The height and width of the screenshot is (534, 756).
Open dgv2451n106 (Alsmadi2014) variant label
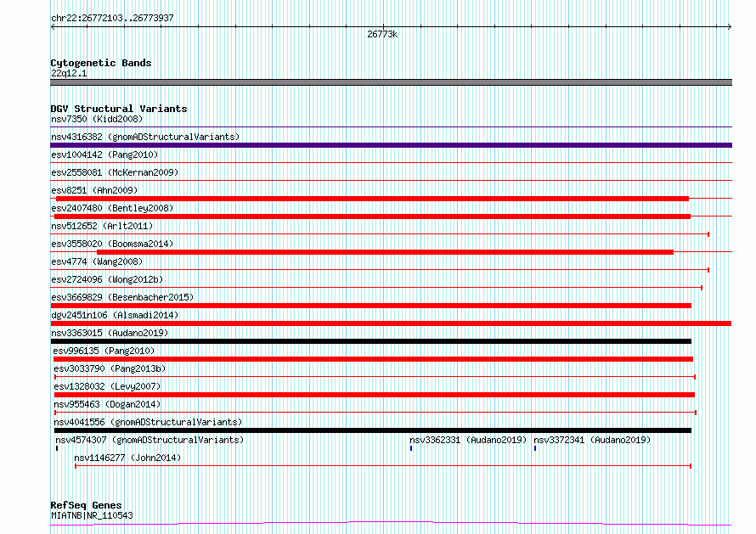pos(115,315)
